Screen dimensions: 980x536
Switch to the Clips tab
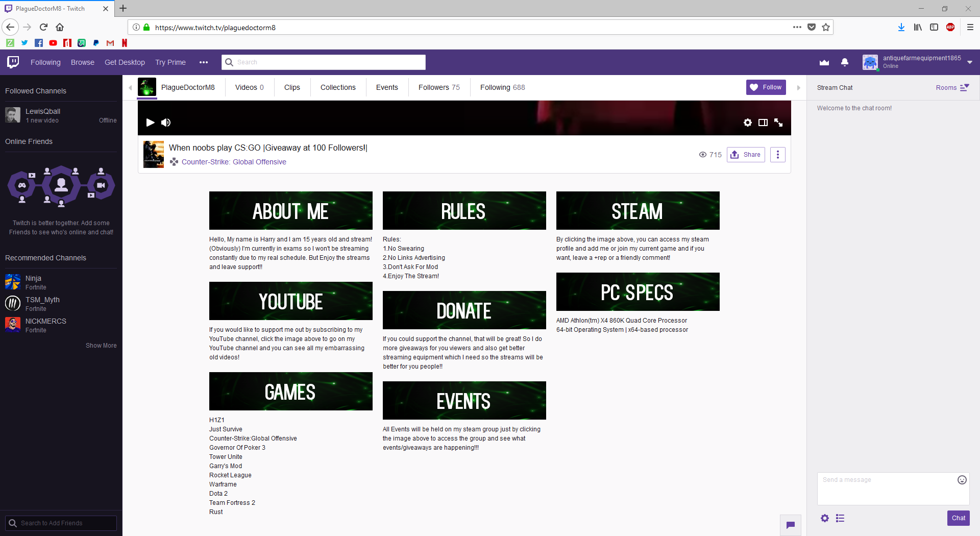292,87
